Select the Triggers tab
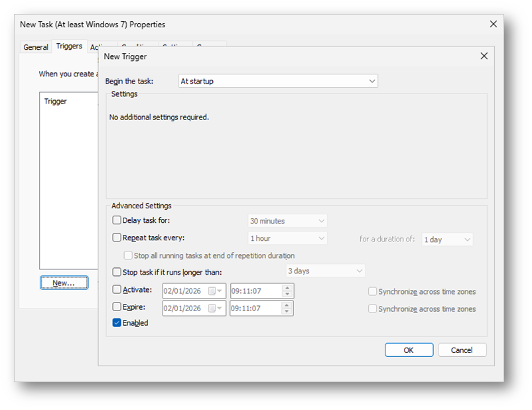 [69, 46]
